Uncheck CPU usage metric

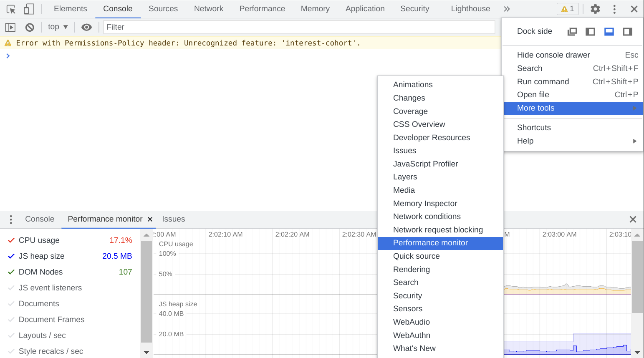[x=11, y=240]
